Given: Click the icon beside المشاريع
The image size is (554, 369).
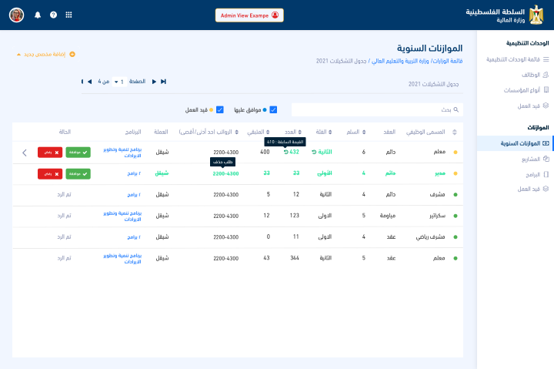Looking at the screenshot, I should pos(546,159).
